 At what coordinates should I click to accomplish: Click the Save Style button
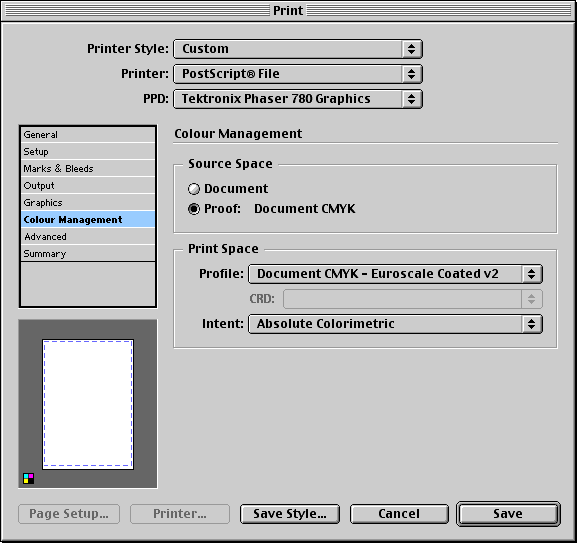point(290,514)
